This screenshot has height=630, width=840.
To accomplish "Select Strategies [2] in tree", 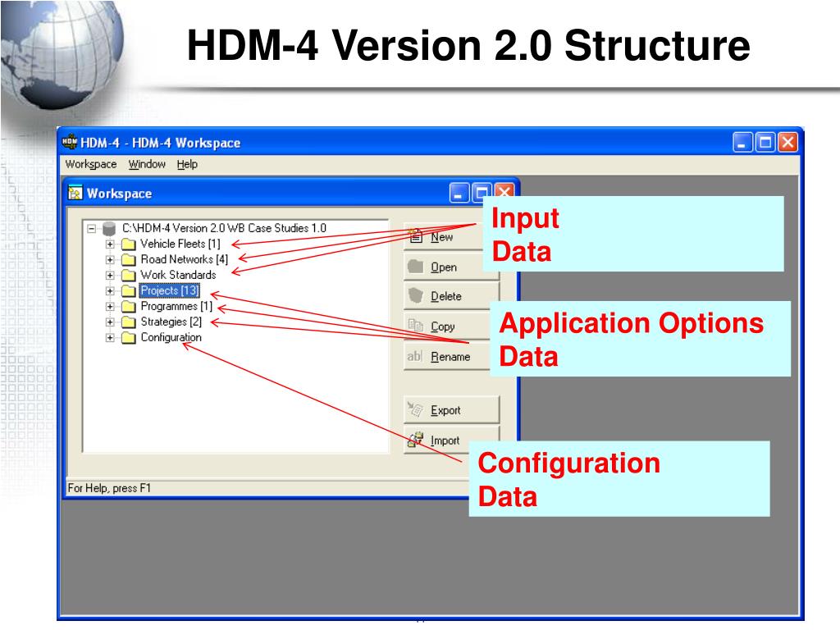I will pyautogui.click(x=171, y=322).
